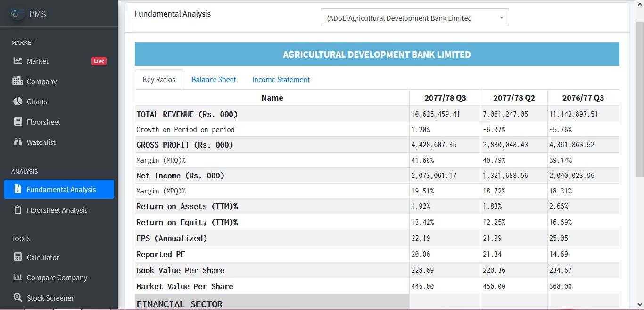Viewport: 644px width, 310px height.
Task: Click the Compare Company bar chart icon
Action: (x=18, y=277)
